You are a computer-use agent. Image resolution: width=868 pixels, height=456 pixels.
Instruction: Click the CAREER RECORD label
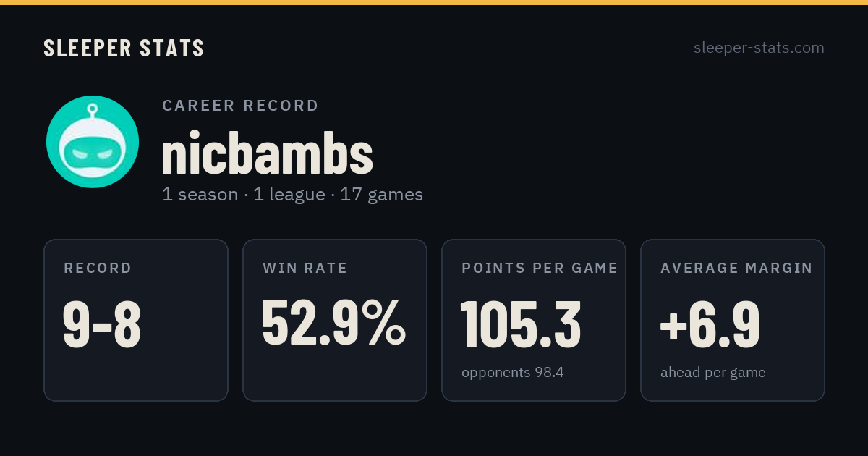[x=240, y=106]
